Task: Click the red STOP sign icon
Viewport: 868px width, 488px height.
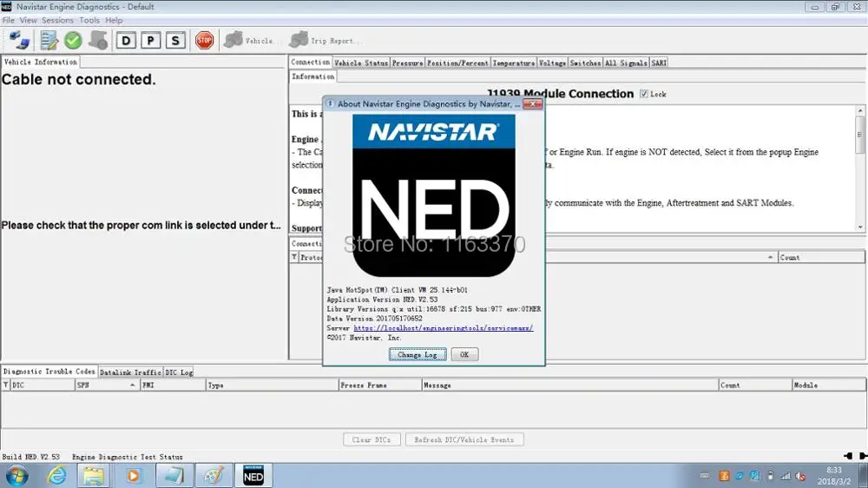Action: tap(204, 41)
